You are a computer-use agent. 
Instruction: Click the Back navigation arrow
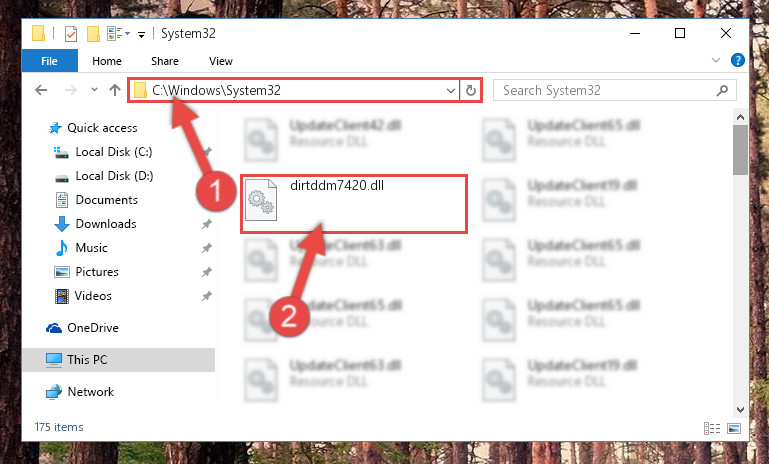click(x=41, y=90)
